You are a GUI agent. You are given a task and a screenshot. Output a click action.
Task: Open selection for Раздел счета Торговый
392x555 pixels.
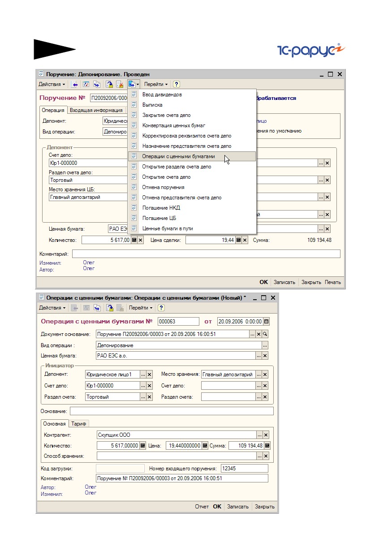[143, 397]
